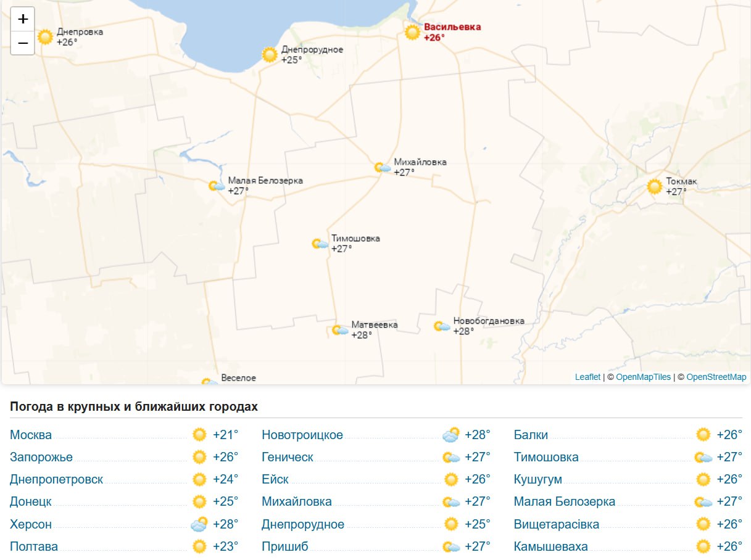Zoom out the map with minus button
This screenshot has width=751, height=560.
click(23, 43)
